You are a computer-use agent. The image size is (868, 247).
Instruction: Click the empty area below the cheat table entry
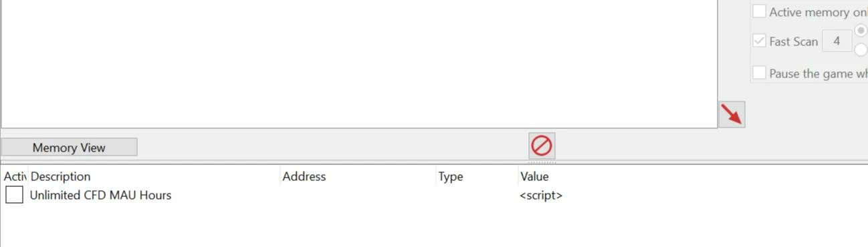click(x=434, y=226)
